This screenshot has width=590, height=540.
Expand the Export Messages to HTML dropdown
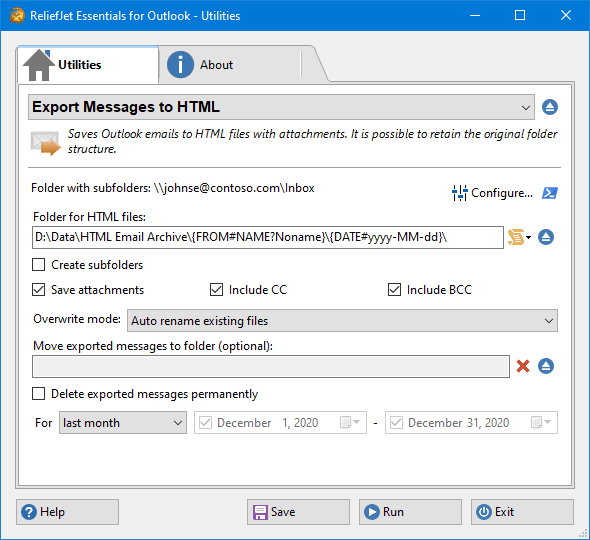click(281, 107)
